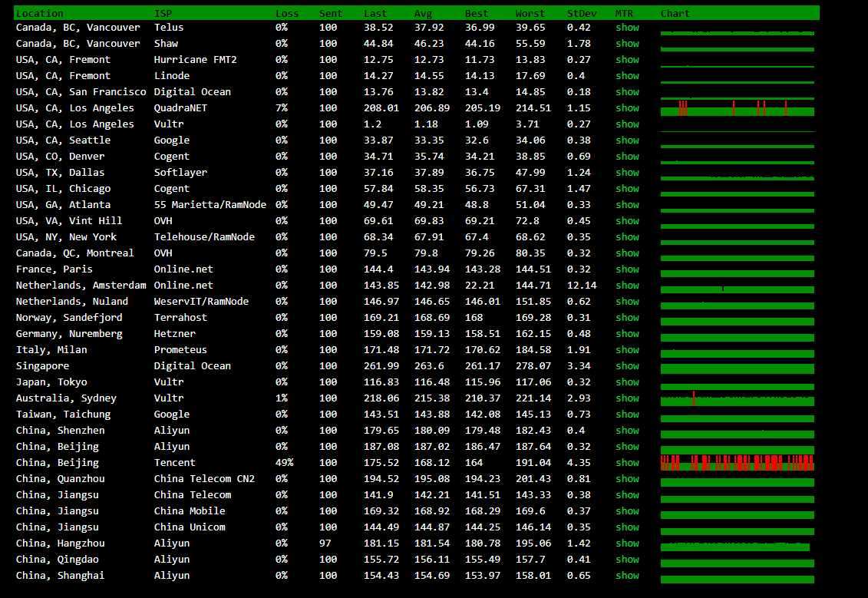
Task: Show MTR for WeservIT/RamNode Nuland
Action: (627, 301)
